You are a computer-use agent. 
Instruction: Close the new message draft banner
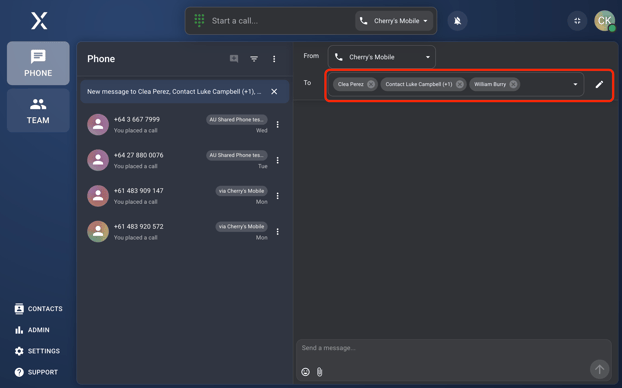(x=274, y=92)
